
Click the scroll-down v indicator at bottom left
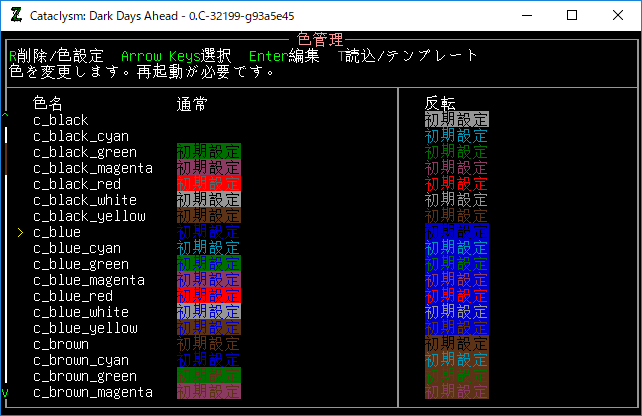point(5,392)
